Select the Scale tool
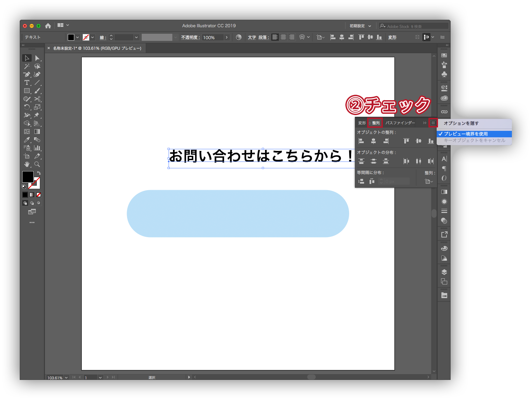This screenshot has height=400, width=532. pyautogui.click(x=37, y=107)
